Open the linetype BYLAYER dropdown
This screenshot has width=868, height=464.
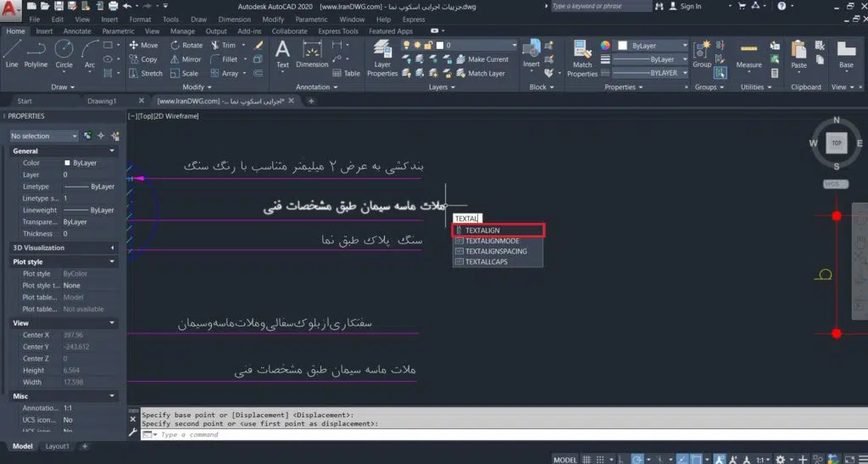[x=650, y=73]
